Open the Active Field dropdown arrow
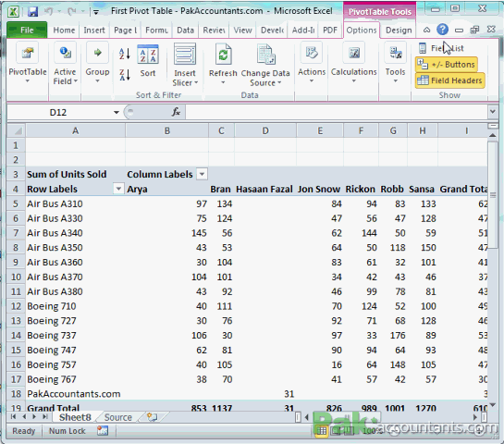The image size is (504, 444). click(76, 81)
